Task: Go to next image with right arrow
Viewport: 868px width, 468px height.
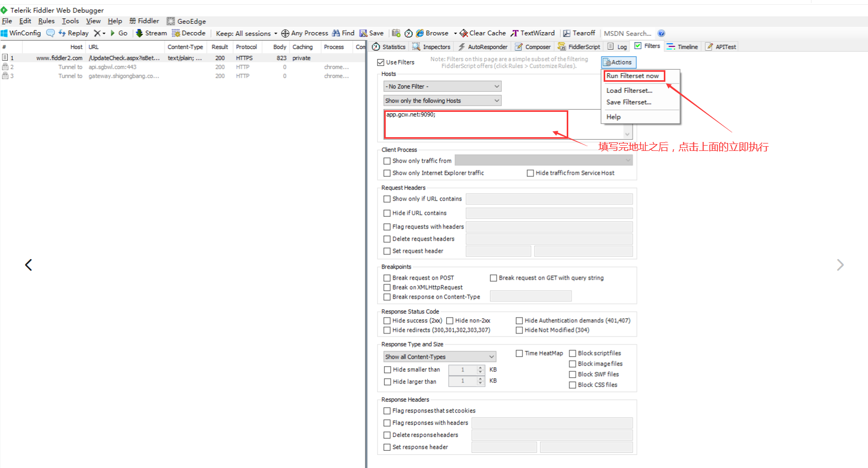Action: (x=840, y=265)
